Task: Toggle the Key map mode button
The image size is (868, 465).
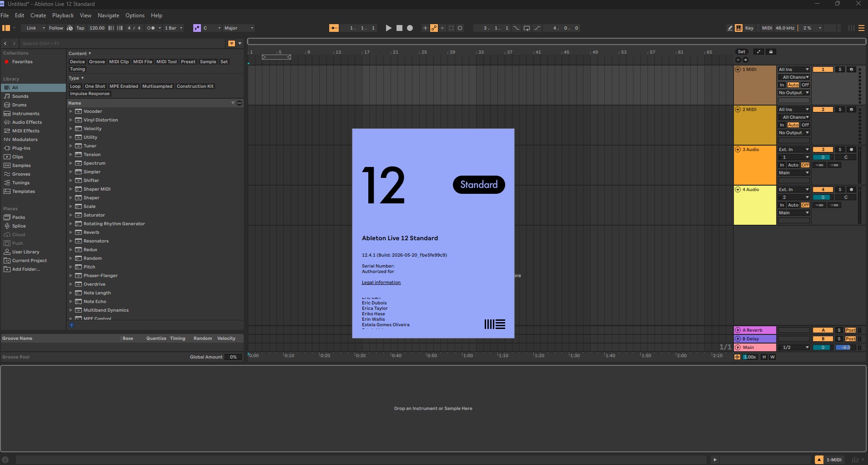Action: [x=749, y=28]
